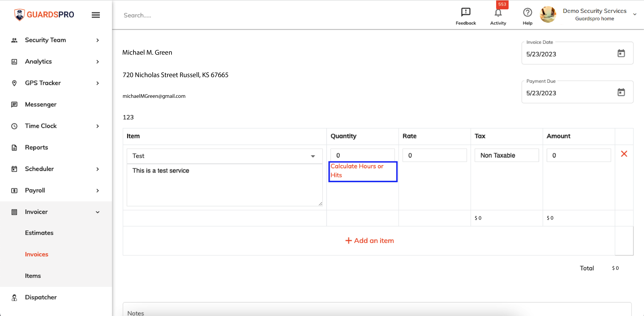Click the Payroll money icon
This screenshot has height=316, width=644.
pyautogui.click(x=14, y=191)
